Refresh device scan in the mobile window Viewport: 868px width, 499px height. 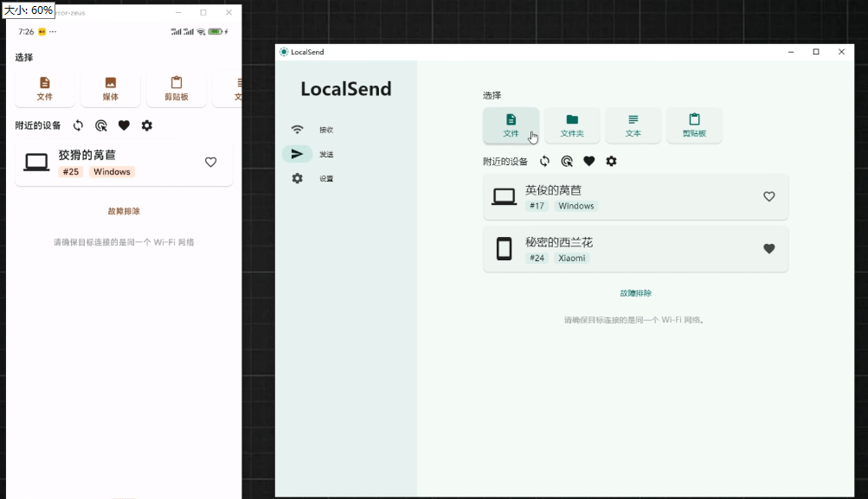point(78,125)
